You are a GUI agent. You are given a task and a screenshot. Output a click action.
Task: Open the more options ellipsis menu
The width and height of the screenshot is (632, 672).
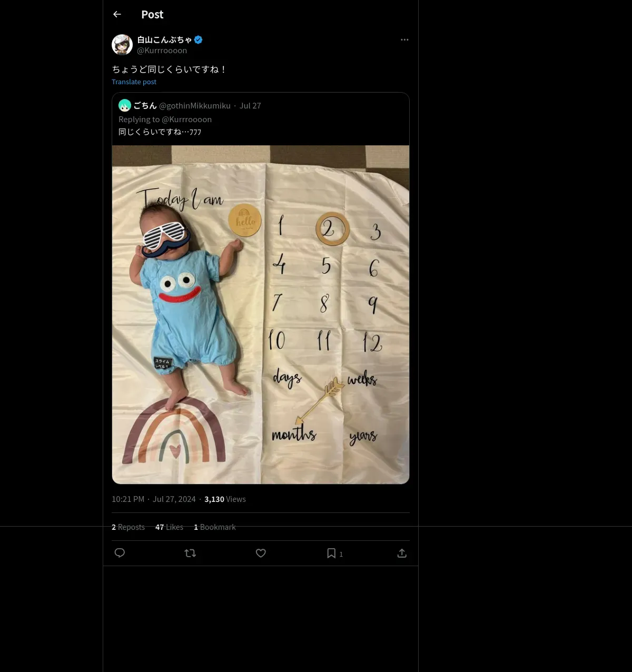tap(404, 40)
